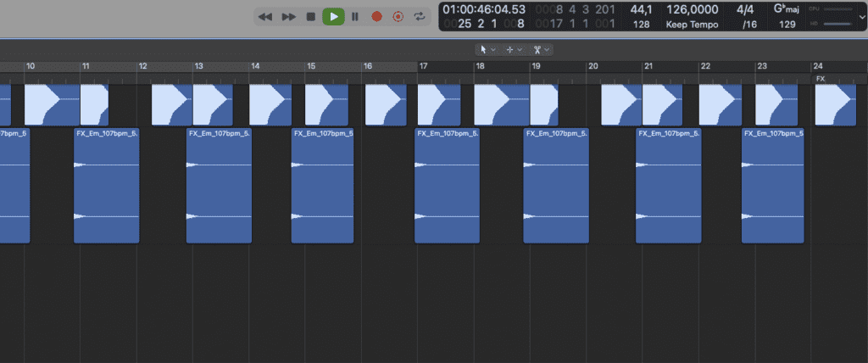Open the Pointer tool menu
Screen dimensions: 868x363
[x=487, y=50]
